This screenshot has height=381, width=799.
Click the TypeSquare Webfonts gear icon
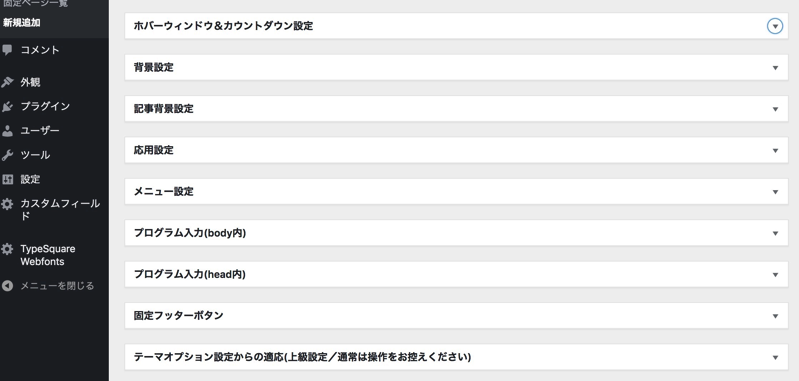[7, 249]
